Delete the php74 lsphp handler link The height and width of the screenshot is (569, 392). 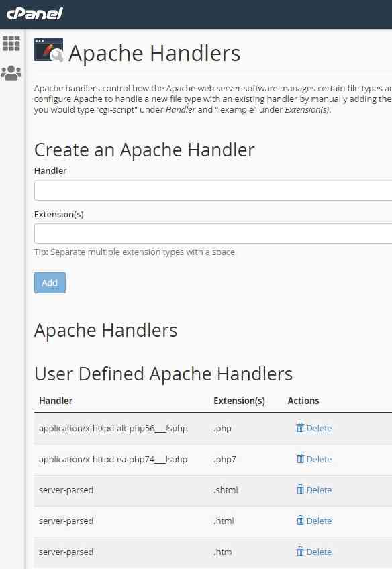tap(319, 459)
